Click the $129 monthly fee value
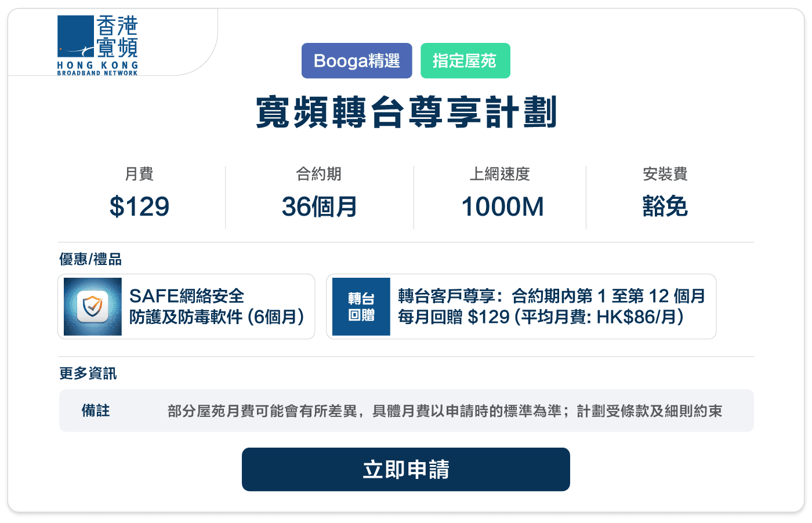 pyautogui.click(x=139, y=207)
